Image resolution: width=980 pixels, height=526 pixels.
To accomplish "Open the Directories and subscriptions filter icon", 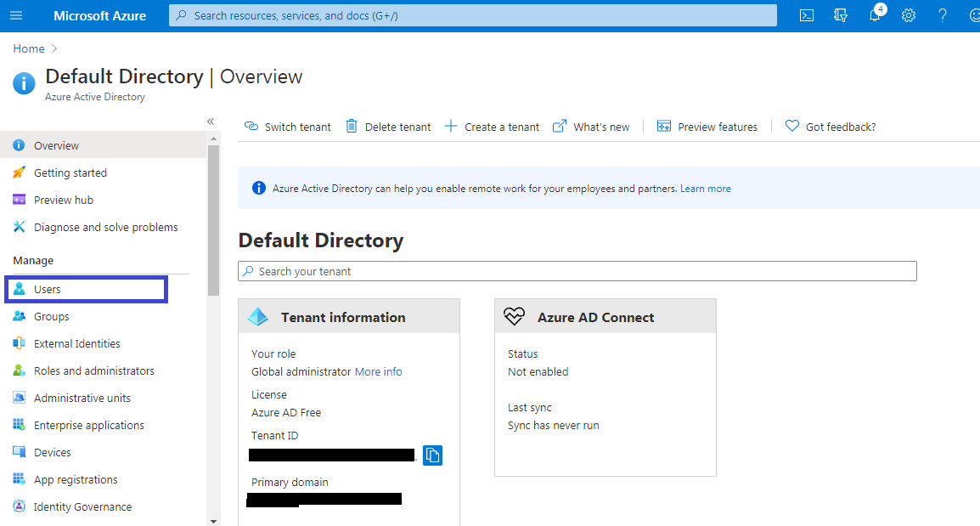I will [841, 15].
